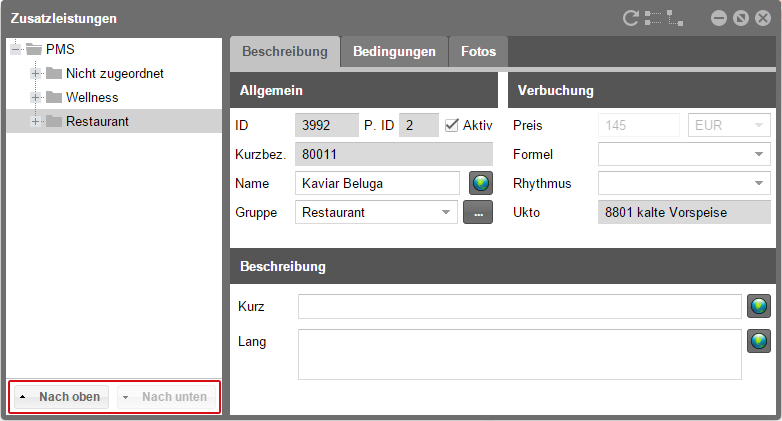782x421 pixels.
Task: Open translation globe next to Name field
Action: point(481,183)
